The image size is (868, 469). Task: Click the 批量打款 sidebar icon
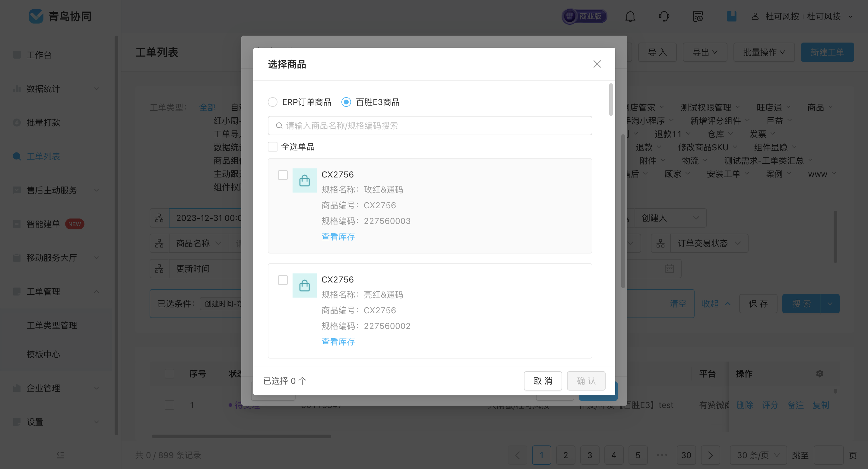17,123
